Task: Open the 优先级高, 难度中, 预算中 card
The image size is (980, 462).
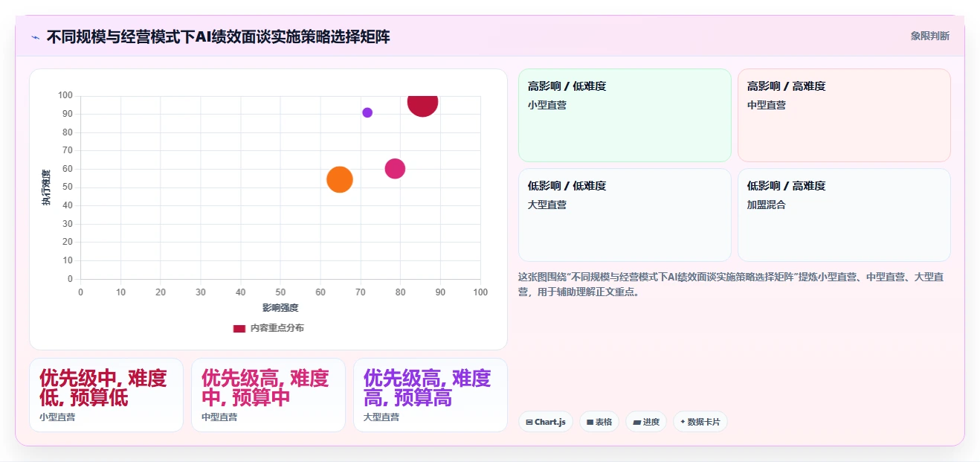Action: coord(268,395)
